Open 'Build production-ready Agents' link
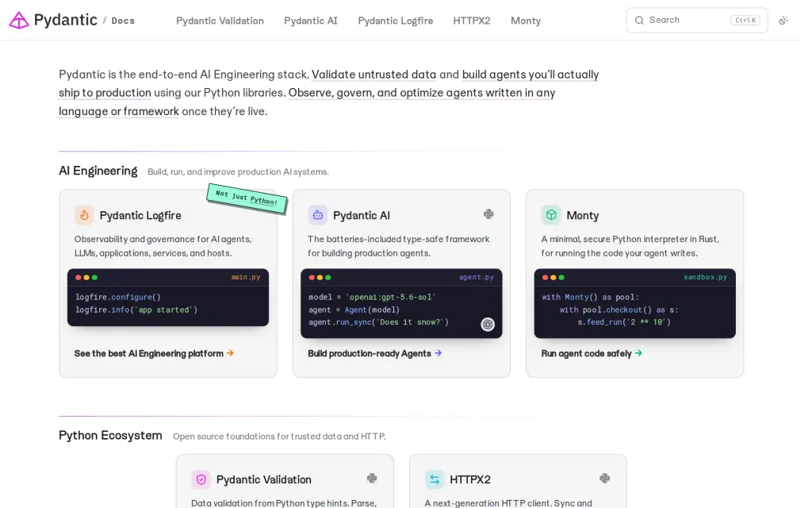This screenshot has width=812, height=508. (x=374, y=353)
